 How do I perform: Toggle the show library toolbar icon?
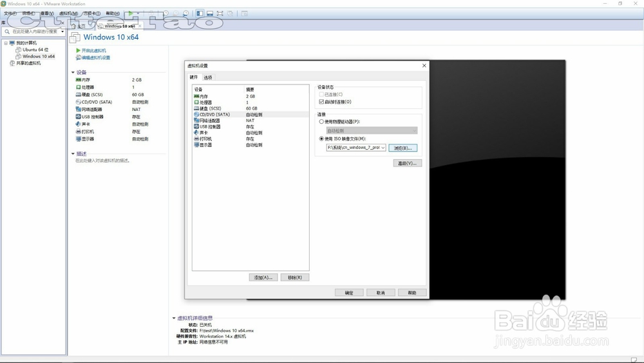click(x=200, y=13)
